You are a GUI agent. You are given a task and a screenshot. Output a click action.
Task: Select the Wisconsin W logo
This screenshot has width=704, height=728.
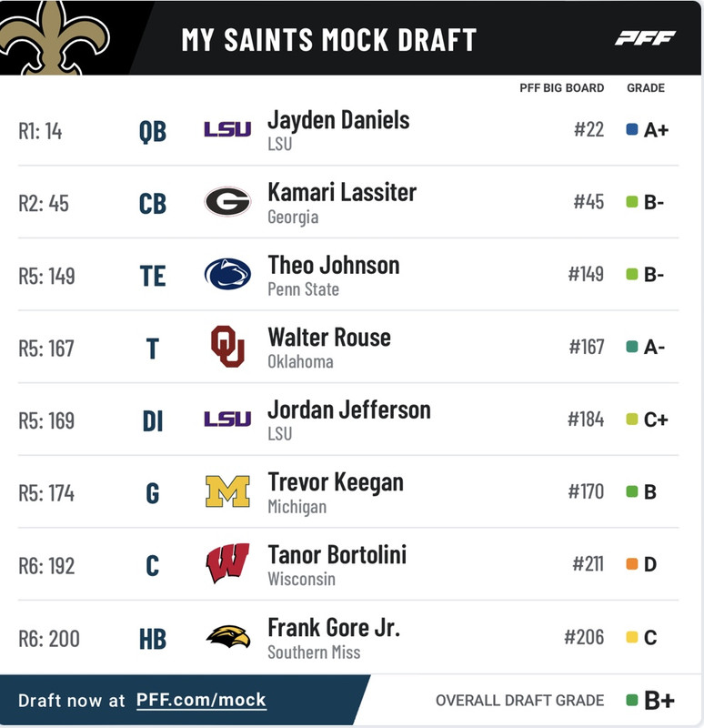click(227, 563)
